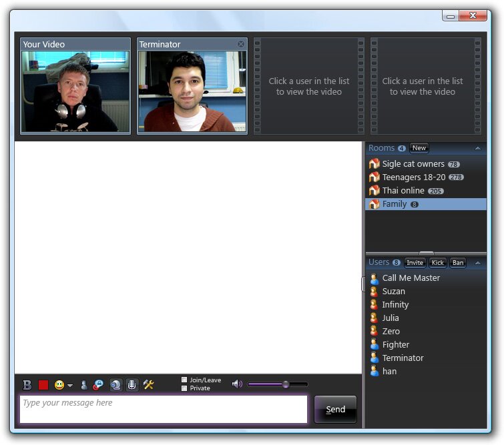Screen dimensions: 504x445
Task: Send the message with Send button
Action: click(x=335, y=409)
